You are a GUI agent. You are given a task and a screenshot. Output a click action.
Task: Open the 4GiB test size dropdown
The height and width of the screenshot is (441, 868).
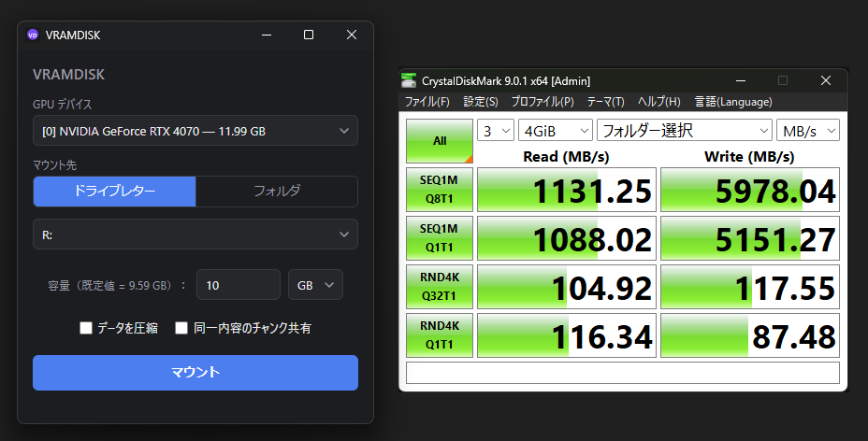pos(556,131)
